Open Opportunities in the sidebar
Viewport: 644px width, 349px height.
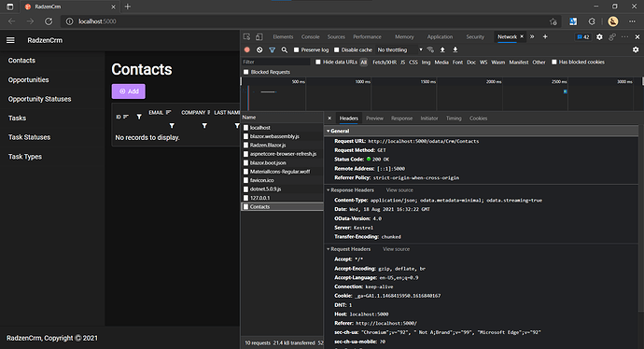pos(28,79)
